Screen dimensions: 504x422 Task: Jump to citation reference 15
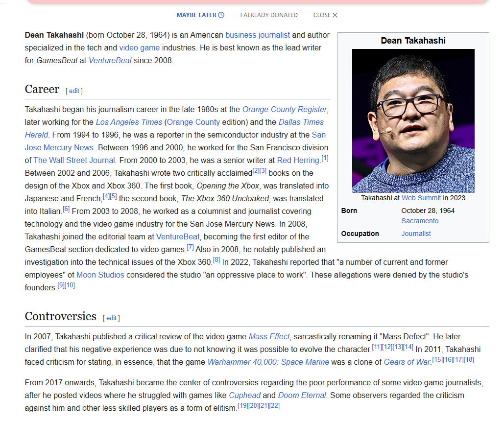click(437, 360)
